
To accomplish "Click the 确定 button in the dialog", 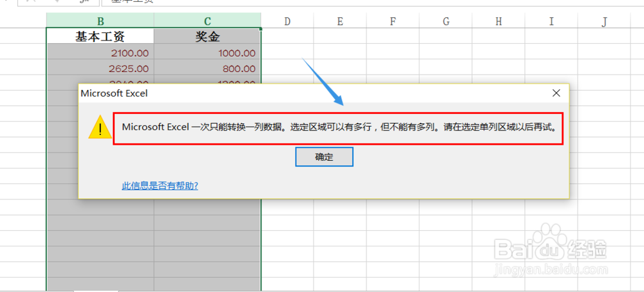I will click(324, 157).
